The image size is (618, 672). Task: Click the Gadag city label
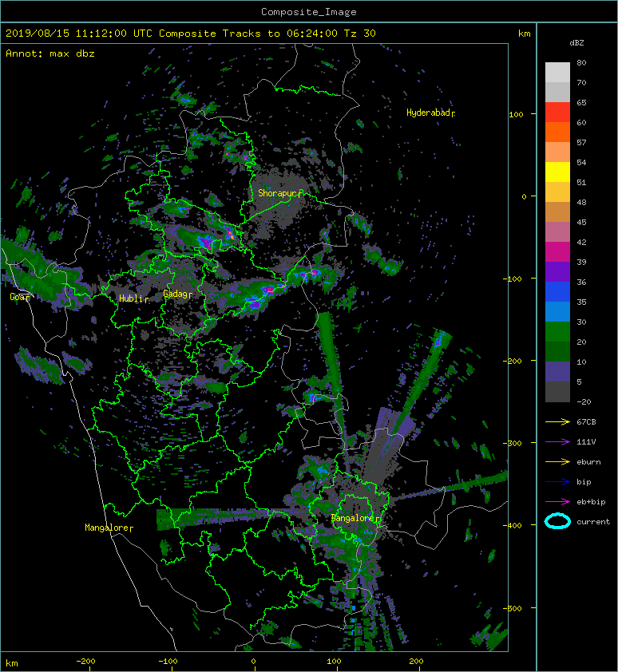(177, 294)
